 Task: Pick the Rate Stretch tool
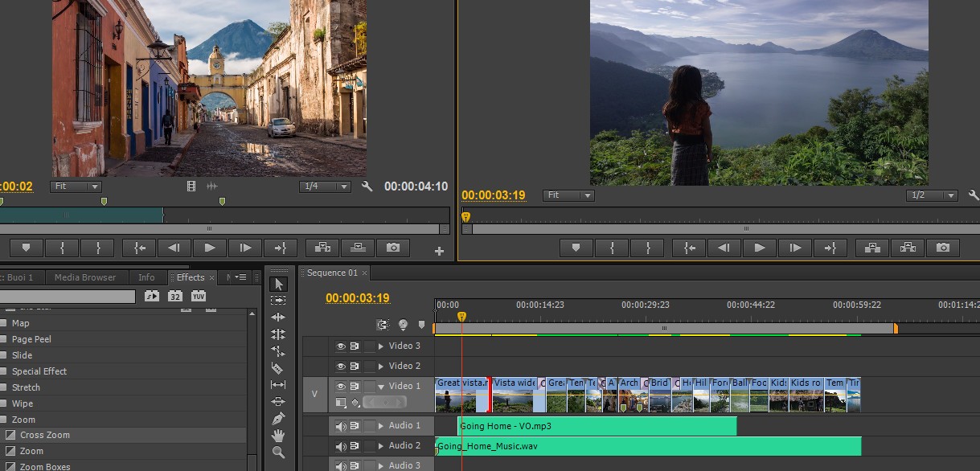point(278,351)
